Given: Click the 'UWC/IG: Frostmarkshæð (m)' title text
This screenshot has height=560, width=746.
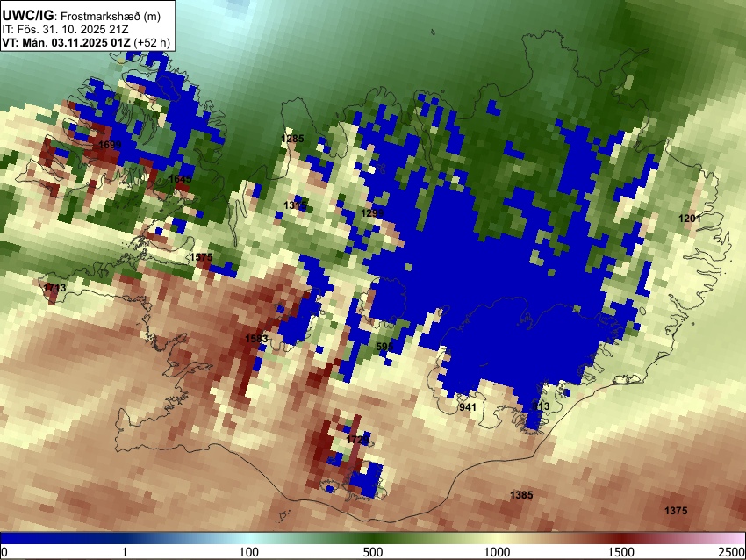Looking at the screenshot, I should pyautogui.click(x=82, y=16).
